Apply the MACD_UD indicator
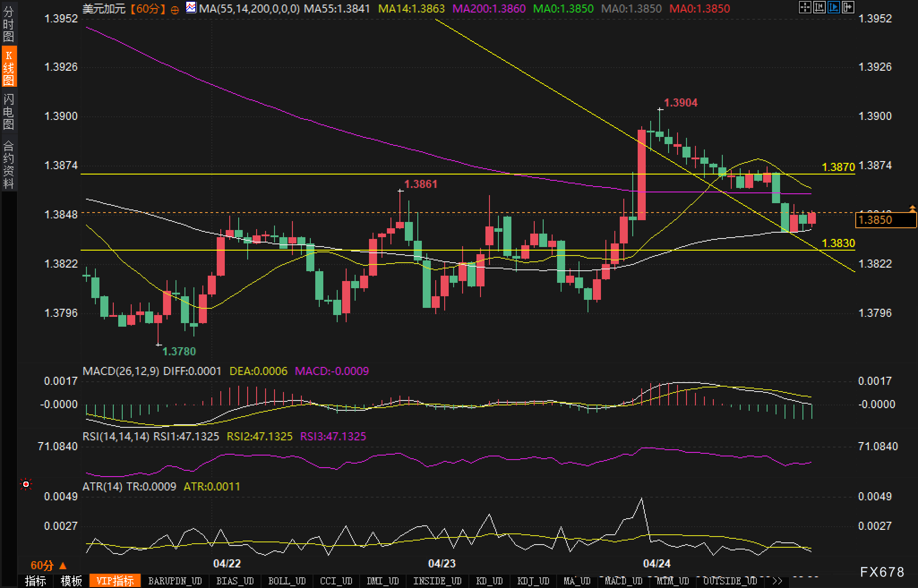Screen dimensions: 918x588 pyautogui.click(x=623, y=581)
